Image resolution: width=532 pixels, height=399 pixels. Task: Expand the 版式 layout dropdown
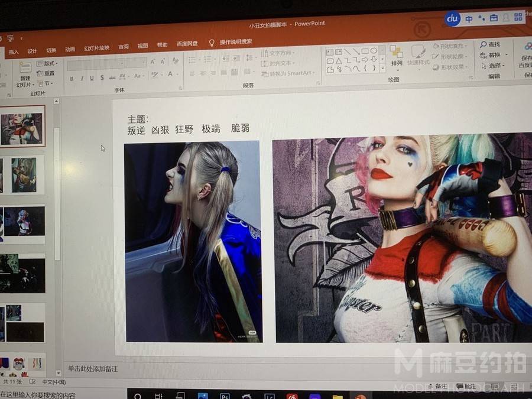pos(47,63)
